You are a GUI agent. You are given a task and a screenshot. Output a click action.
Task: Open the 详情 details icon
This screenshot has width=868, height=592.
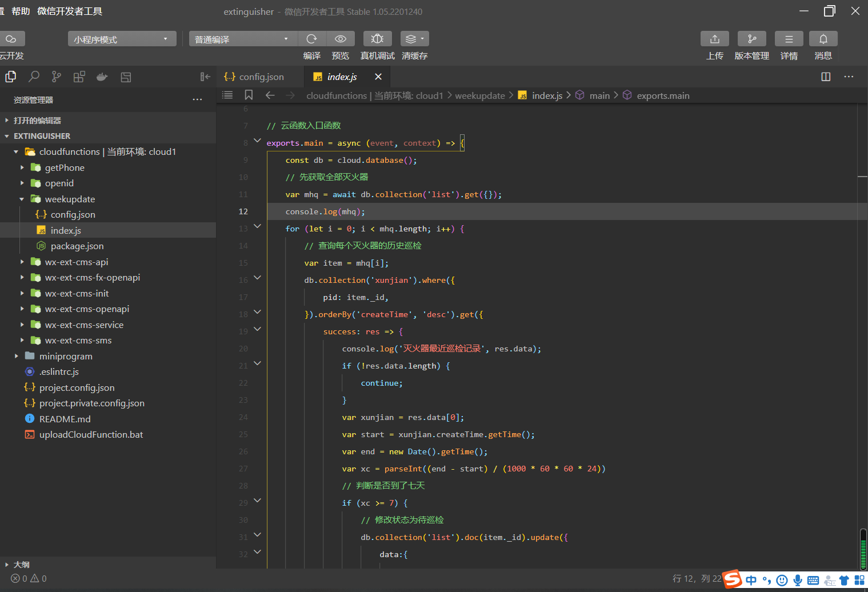pos(789,39)
